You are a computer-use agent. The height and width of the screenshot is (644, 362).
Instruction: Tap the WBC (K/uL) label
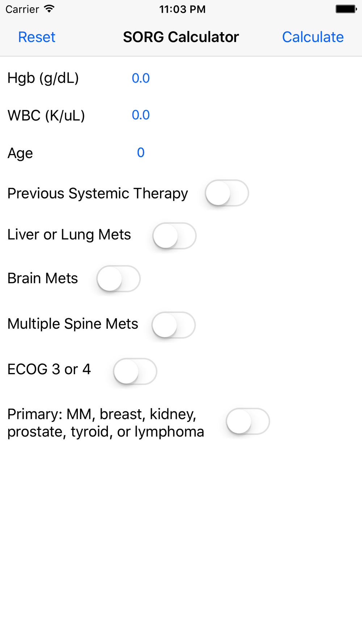[46, 116]
